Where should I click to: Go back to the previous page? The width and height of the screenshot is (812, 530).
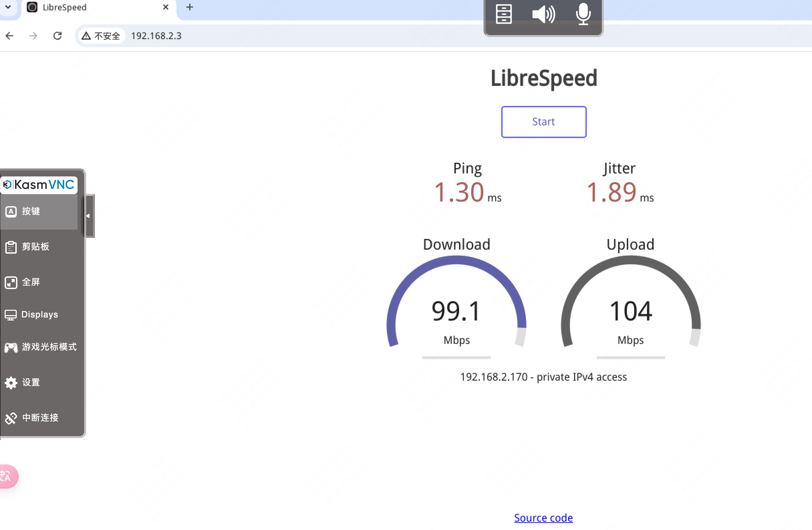tap(10, 36)
